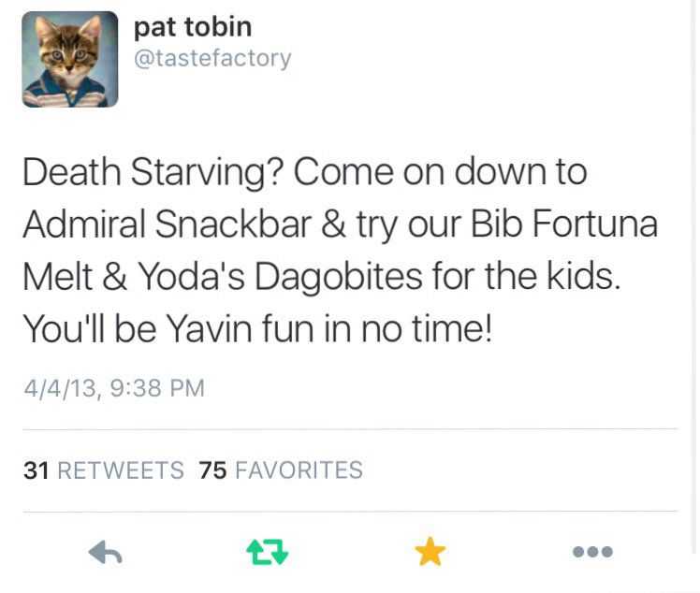Viewport: 700px width, 593px height.
Task: Open the cat avatar profile picture
Action: pos(70,59)
